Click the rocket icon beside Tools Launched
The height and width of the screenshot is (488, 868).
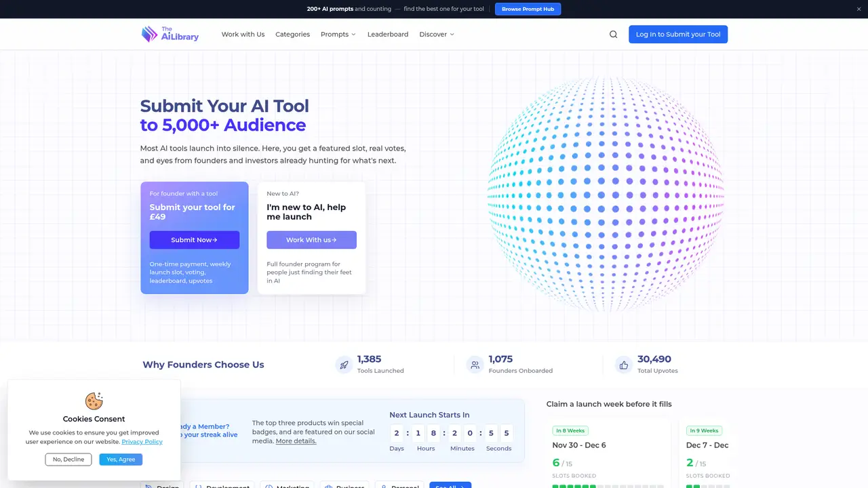pyautogui.click(x=344, y=365)
